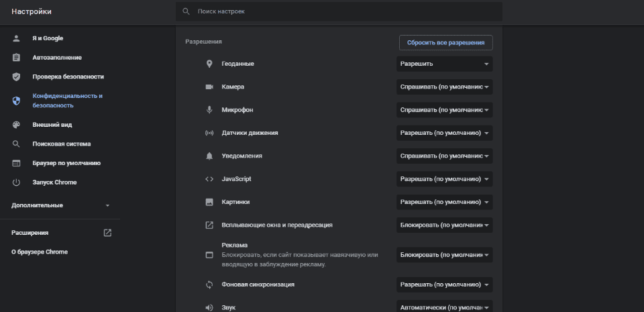
Task: Click the camera icon in permissions list
Action: pyautogui.click(x=209, y=87)
